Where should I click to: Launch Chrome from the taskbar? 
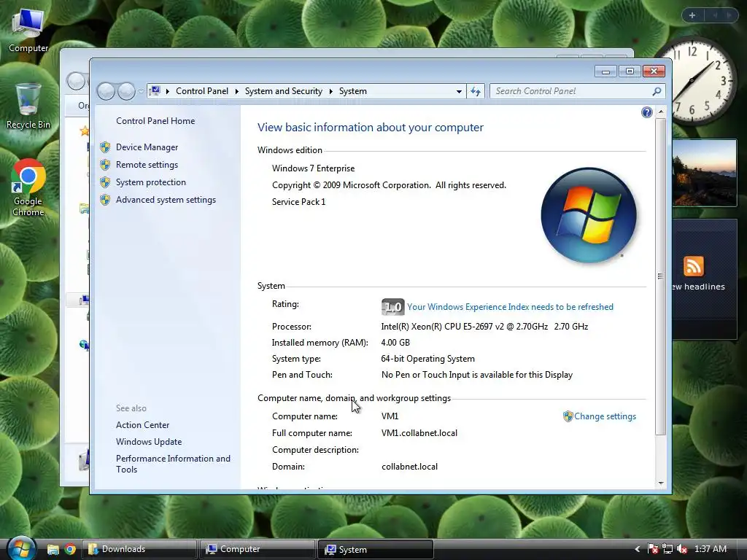pyautogui.click(x=70, y=550)
